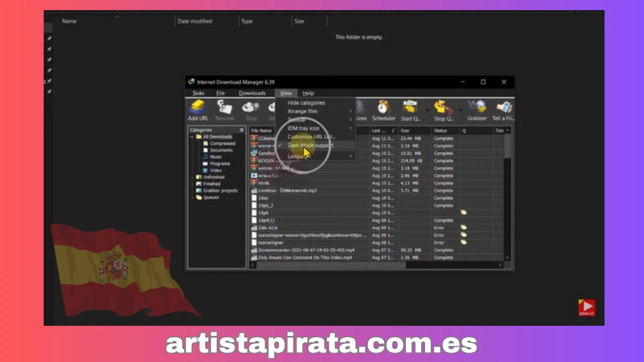Expand the Language submenu

(x=315, y=156)
